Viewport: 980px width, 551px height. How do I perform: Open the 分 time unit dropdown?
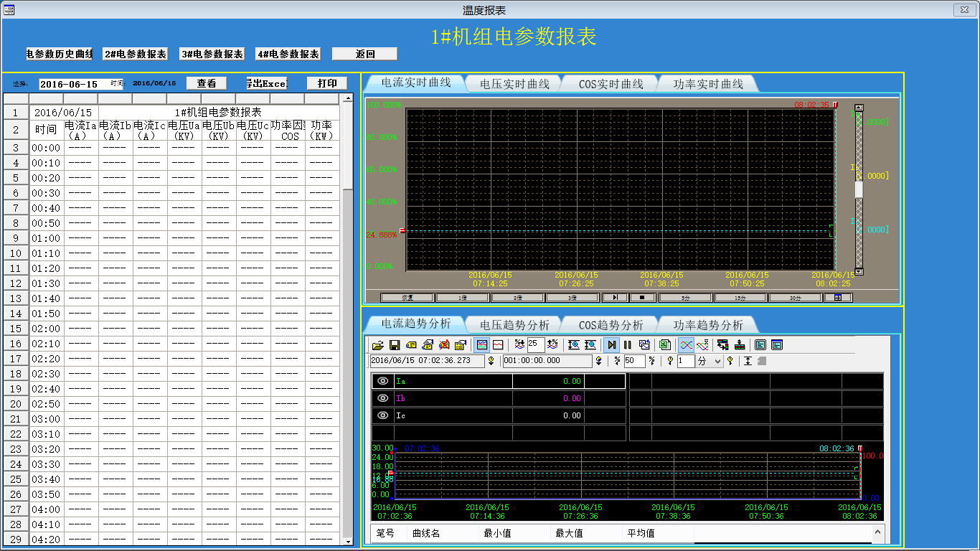click(x=716, y=361)
